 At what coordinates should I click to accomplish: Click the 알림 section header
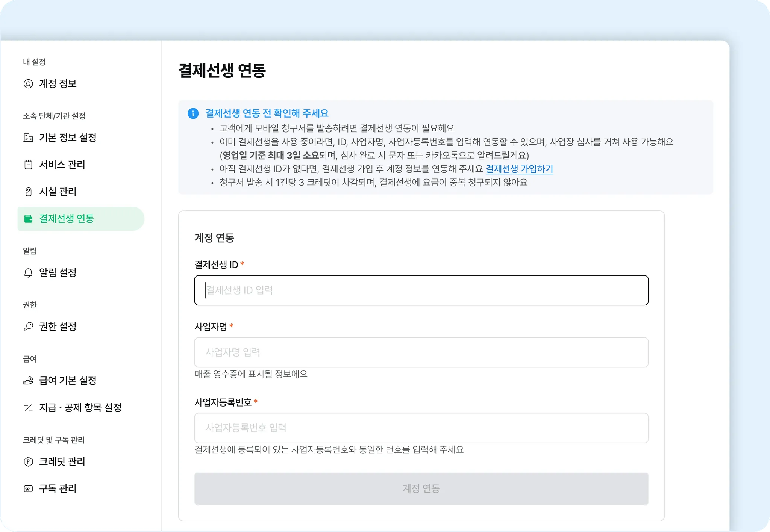pyautogui.click(x=30, y=251)
